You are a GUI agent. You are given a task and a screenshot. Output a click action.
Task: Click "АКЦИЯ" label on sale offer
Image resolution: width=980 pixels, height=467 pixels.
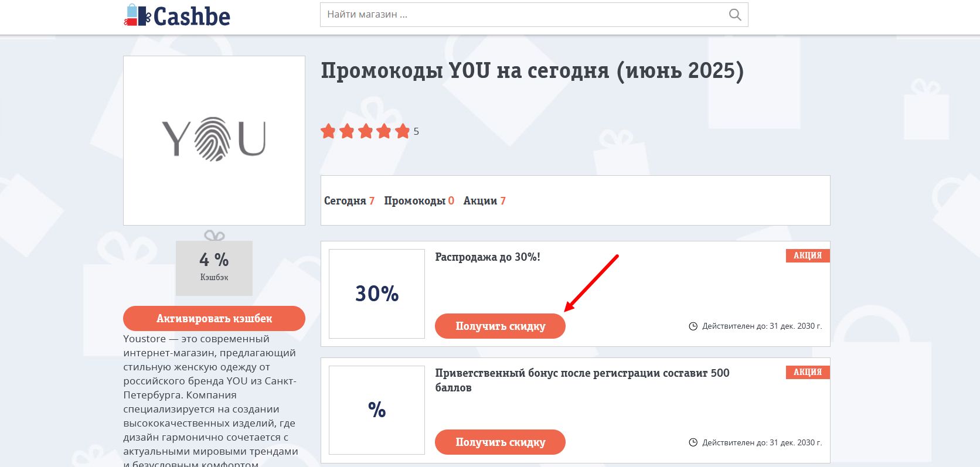click(808, 255)
